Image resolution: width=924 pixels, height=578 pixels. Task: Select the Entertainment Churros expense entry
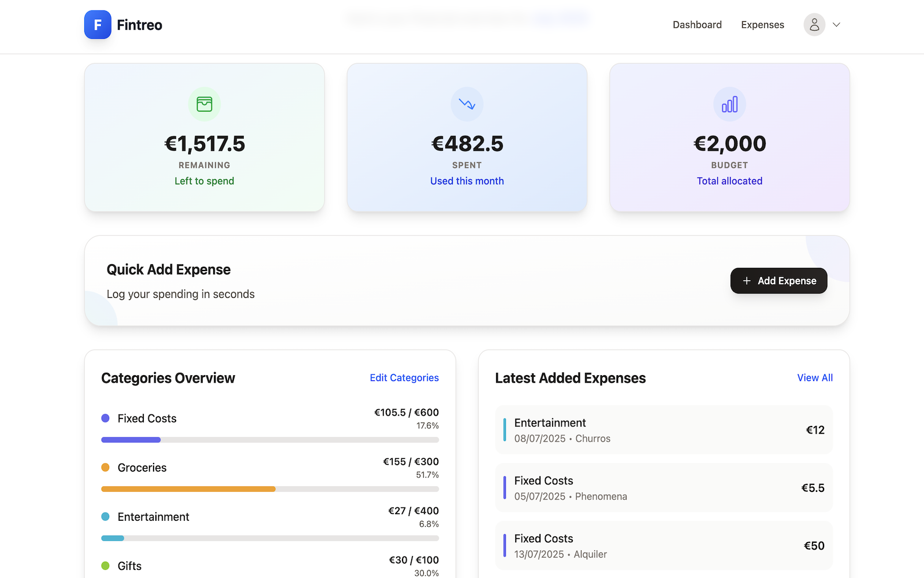click(x=664, y=430)
